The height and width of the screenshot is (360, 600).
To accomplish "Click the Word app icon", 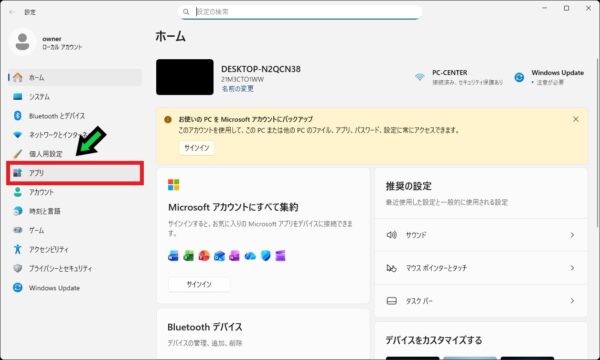I will click(x=173, y=256).
